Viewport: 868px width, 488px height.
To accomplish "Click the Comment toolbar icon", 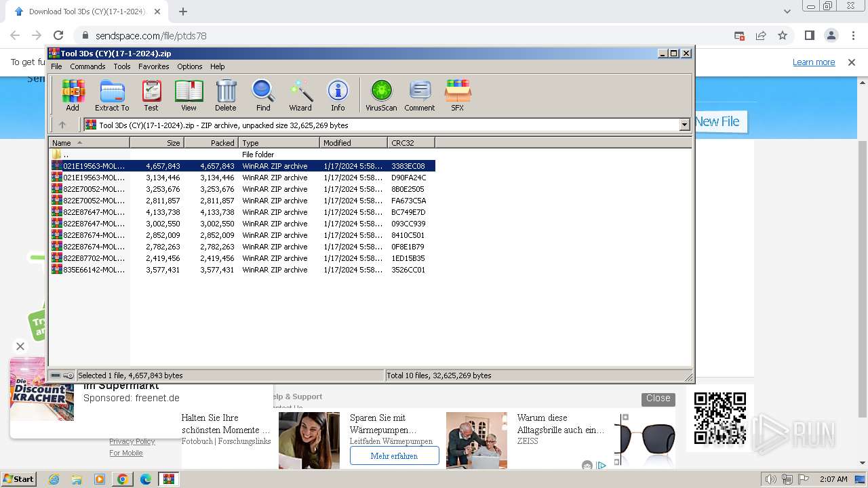I will [x=420, y=95].
